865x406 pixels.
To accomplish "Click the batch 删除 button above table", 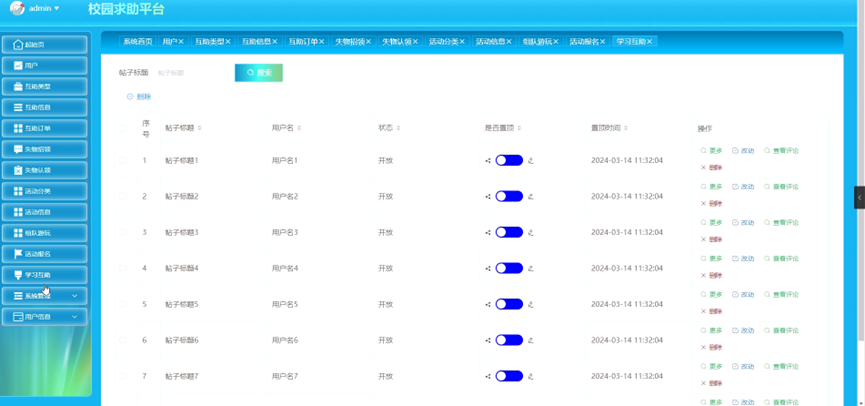I will coord(139,97).
